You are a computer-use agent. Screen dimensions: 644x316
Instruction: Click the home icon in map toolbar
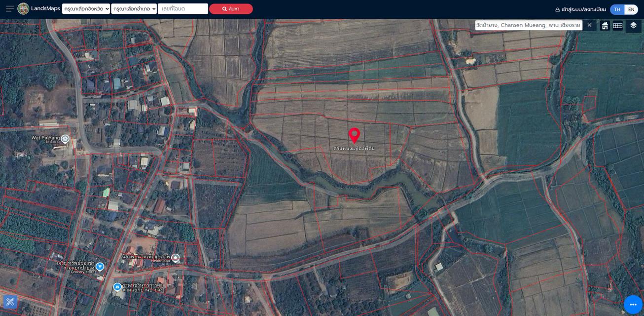point(605,26)
